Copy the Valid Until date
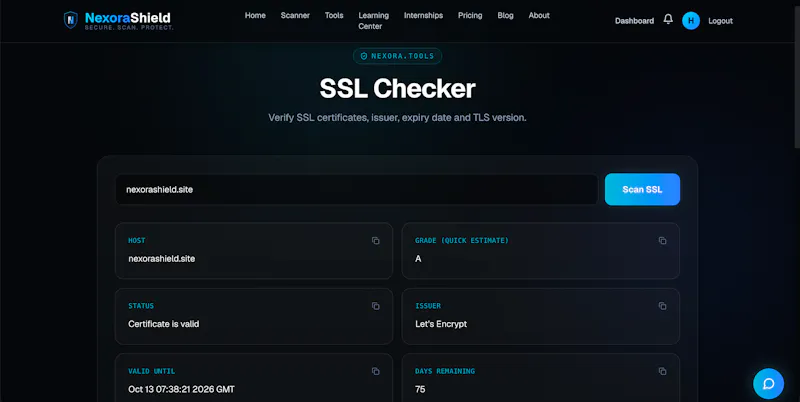The image size is (800, 402). point(376,371)
